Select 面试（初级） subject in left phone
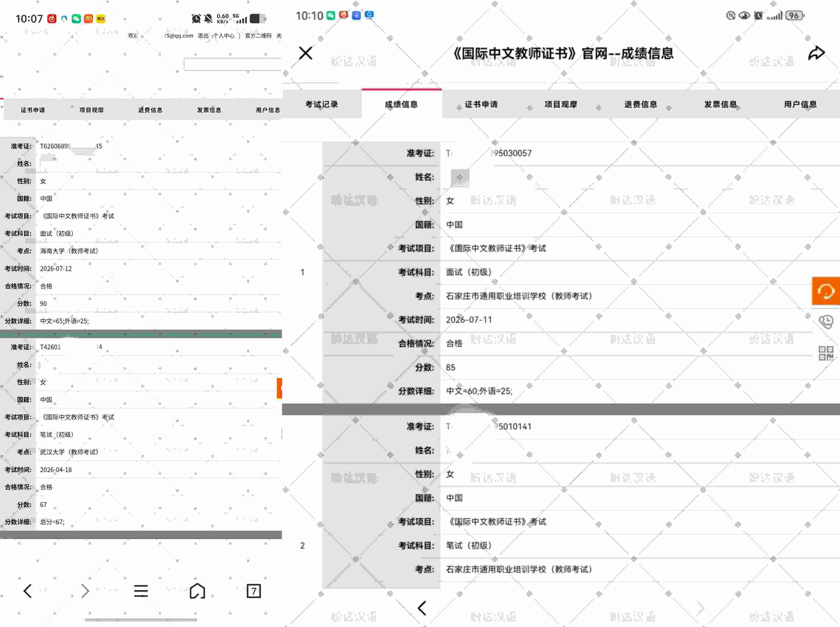Viewport: 840px width, 627px height. 57,233
